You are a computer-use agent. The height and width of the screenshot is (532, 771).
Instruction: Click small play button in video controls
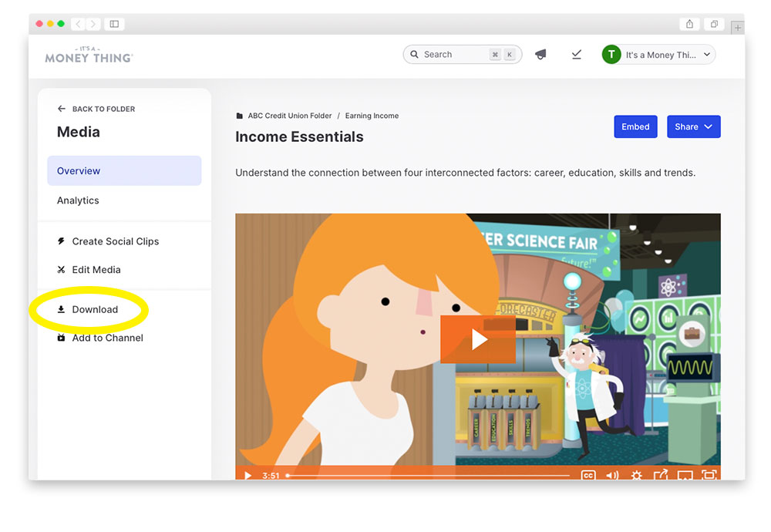(247, 476)
